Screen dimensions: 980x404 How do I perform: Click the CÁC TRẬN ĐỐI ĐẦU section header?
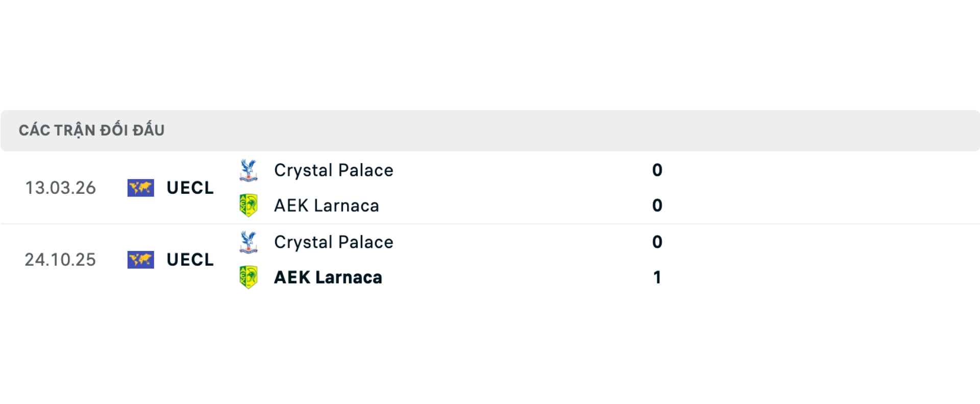click(92, 131)
